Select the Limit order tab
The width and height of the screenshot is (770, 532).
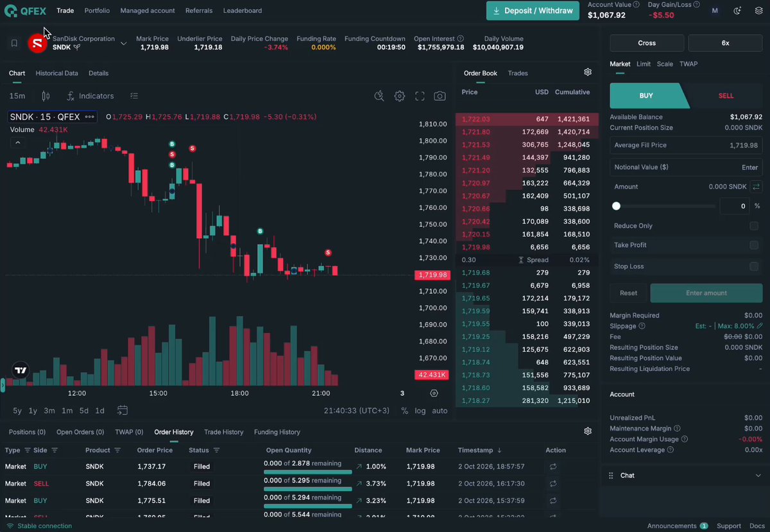click(644, 64)
